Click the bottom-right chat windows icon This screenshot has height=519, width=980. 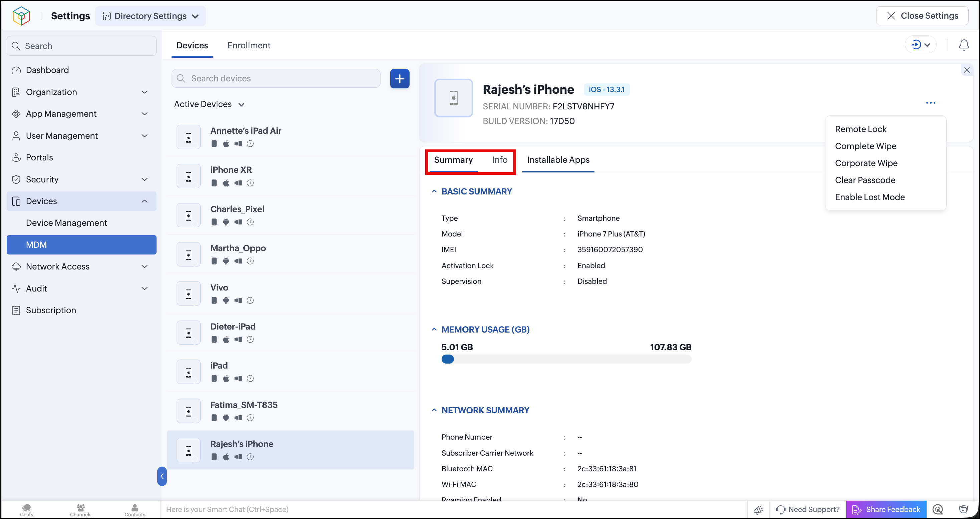click(963, 510)
